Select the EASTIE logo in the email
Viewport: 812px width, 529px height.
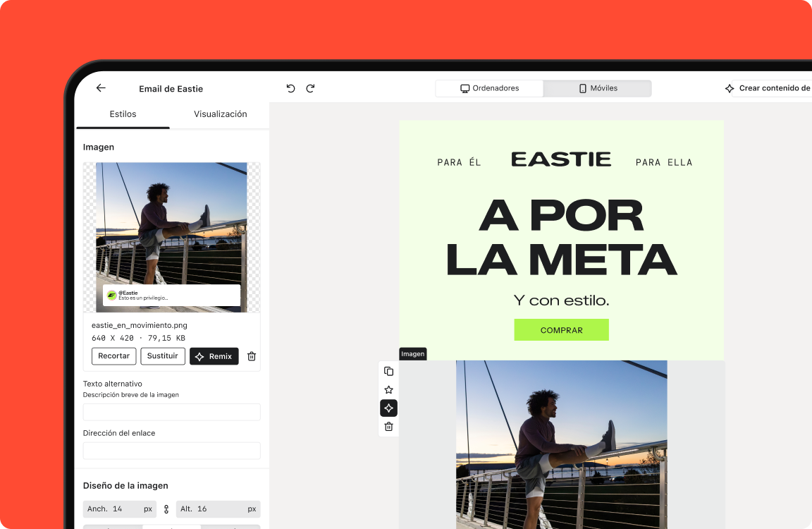click(561, 159)
